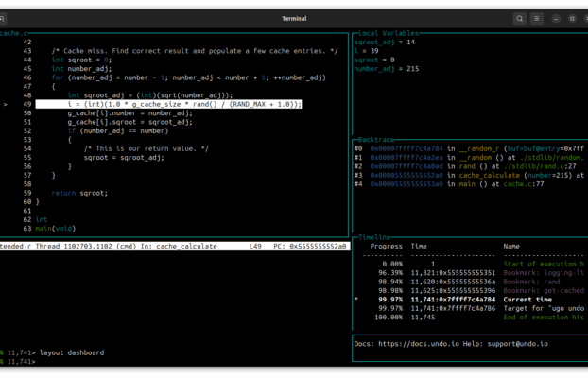Click the 'Progress' column header in Timeline
This screenshot has width=588, height=378.
[x=387, y=247]
